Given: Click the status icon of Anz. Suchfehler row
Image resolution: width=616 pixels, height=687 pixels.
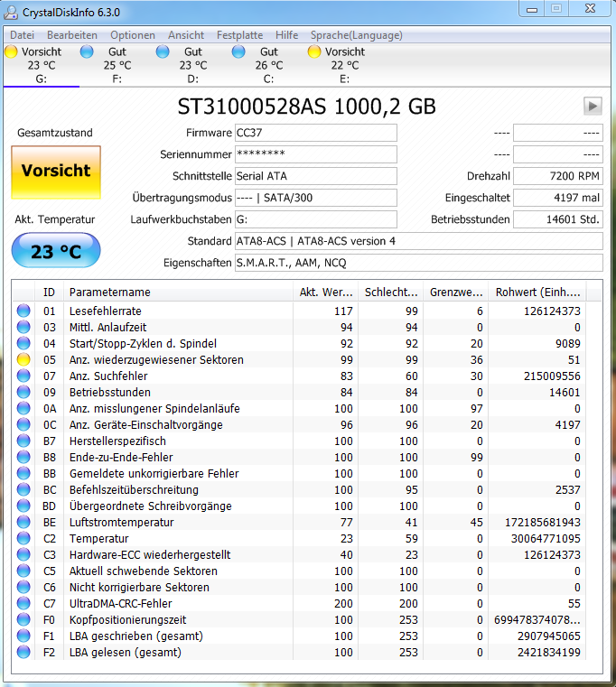Looking at the screenshot, I should click(x=23, y=376).
